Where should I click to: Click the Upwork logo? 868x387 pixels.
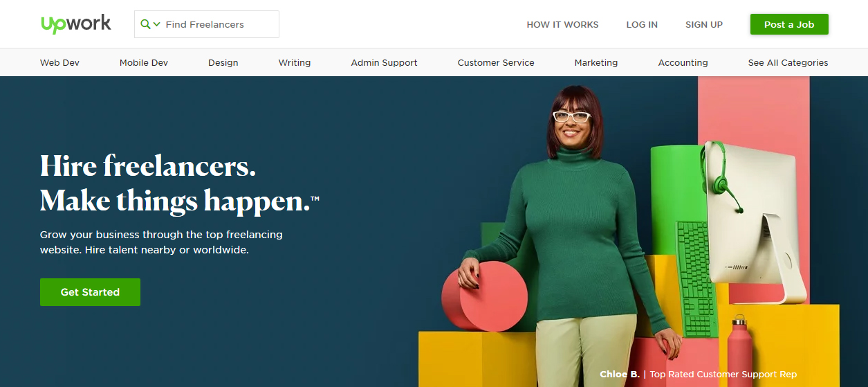(x=76, y=24)
